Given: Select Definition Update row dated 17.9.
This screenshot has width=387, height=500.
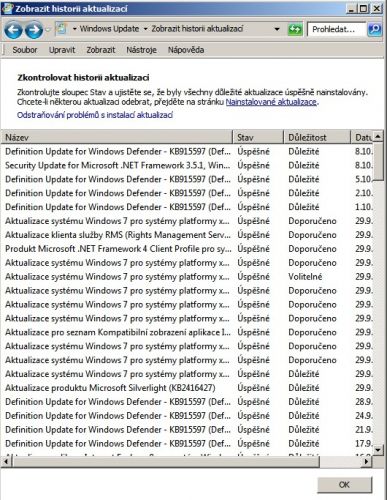Looking at the screenshot, I should point(187,444).
